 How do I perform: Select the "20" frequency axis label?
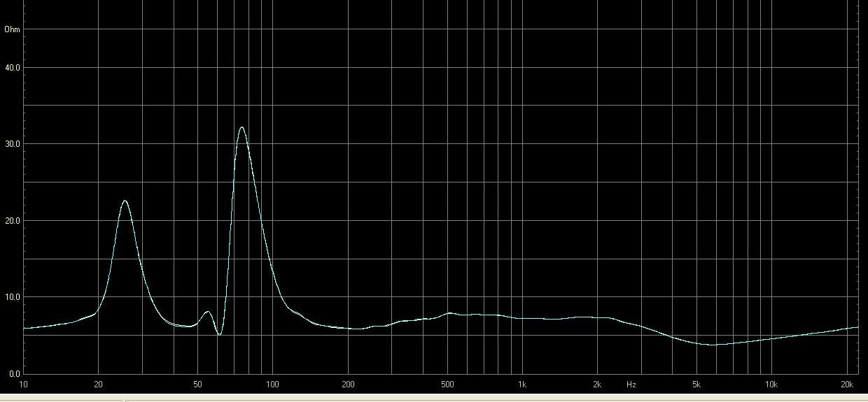(98, 385)
